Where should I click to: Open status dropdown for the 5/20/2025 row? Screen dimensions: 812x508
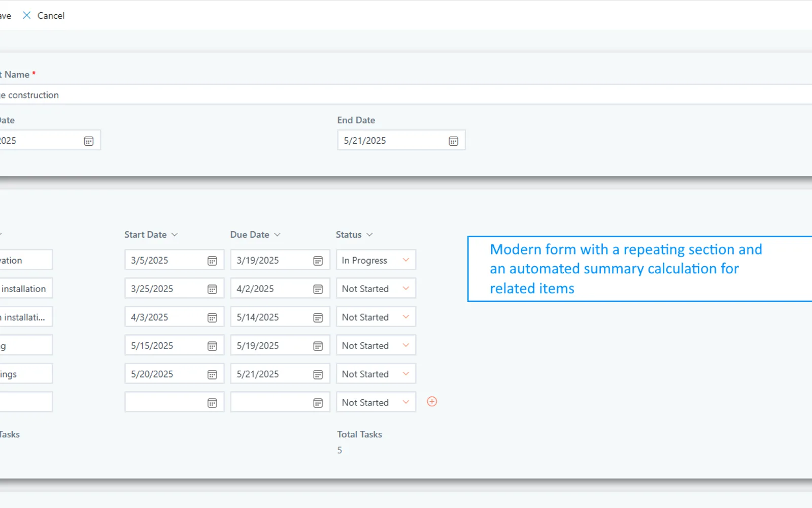click(x=376, y=374)
